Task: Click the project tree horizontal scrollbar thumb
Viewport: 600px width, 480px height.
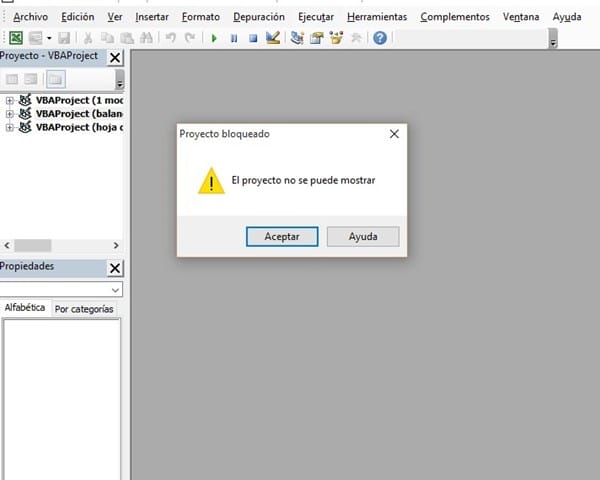Action: pyautogui.click(x=33, y=245)
